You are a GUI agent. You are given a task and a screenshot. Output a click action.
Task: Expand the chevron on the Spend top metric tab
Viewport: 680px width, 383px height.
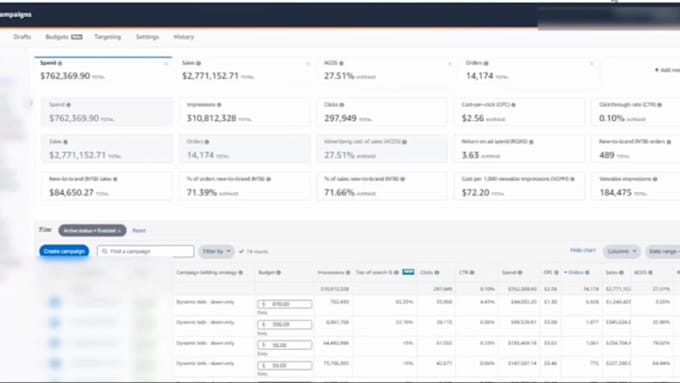click(166, 64)
